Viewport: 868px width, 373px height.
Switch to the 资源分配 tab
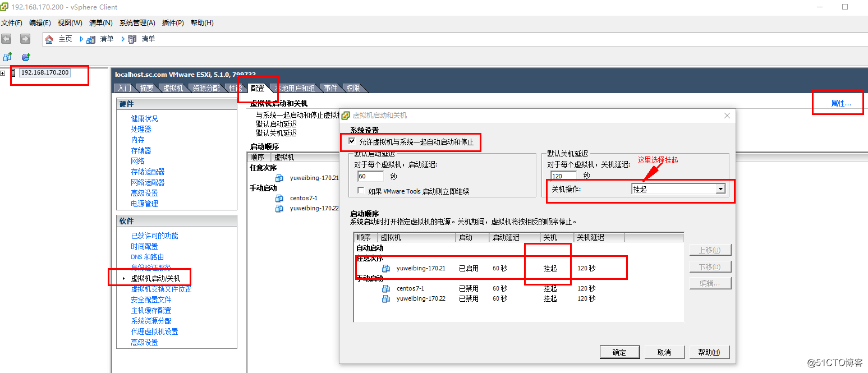coord(206,88)
